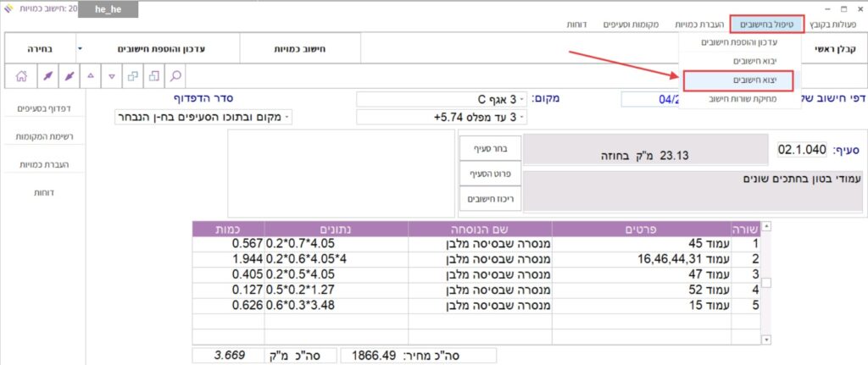Click the magnifying glass search icon
Image resolution: width=868 pixels, height=365 pixels.
pos(175,75)
